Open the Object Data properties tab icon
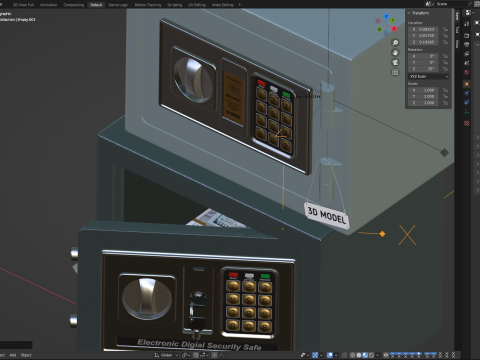This screenshot has height=360, width=480. [x=467, y=112]
